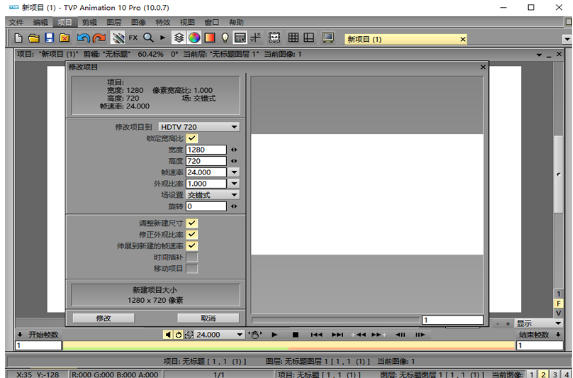This screenshot has height=378, width=573.
Task: Click the left button at the dialog bottom
Action: 103,318
